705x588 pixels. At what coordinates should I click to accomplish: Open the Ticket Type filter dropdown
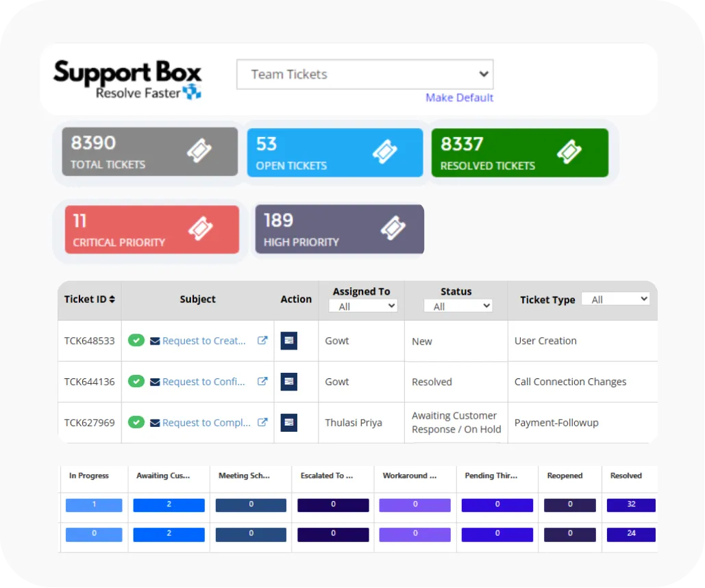[x=615, y=298]
